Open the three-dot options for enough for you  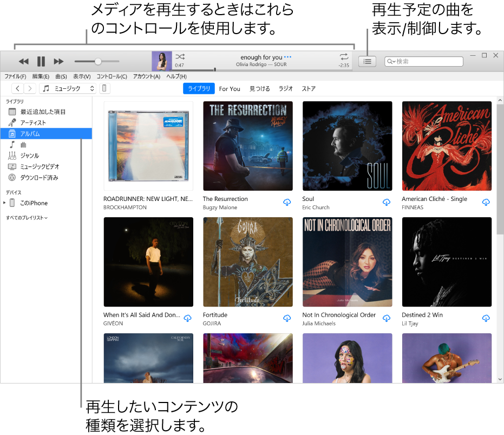pos(287,57)
